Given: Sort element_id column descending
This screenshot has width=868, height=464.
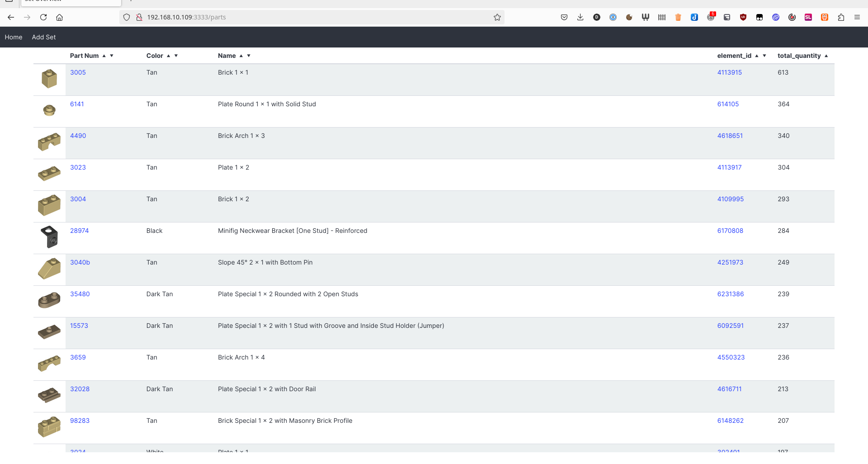Looking at the screenshot, I should [x=764, y=56].
